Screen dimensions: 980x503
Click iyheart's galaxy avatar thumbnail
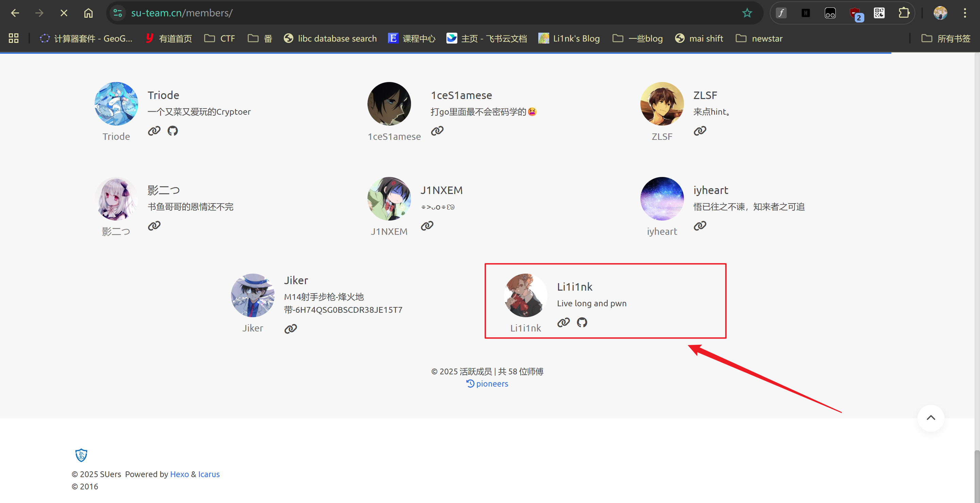661,199
